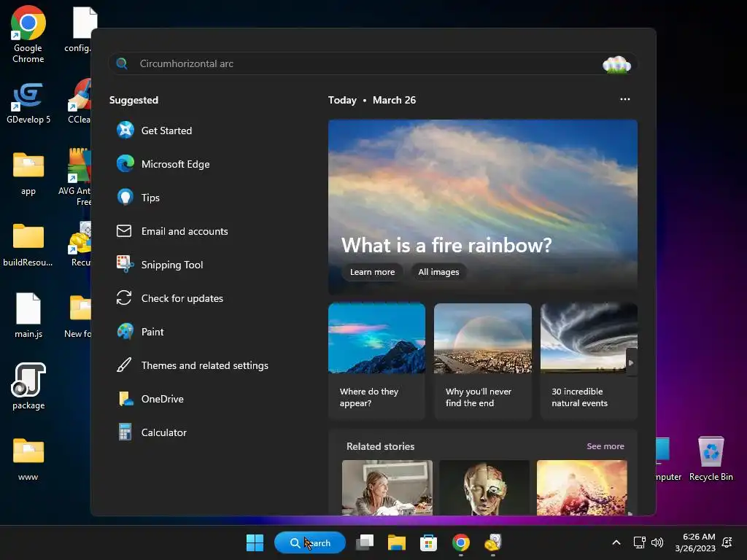Select the app folder on desktop
The height and width of the screenshot is (560, 747).
[28, 174]
